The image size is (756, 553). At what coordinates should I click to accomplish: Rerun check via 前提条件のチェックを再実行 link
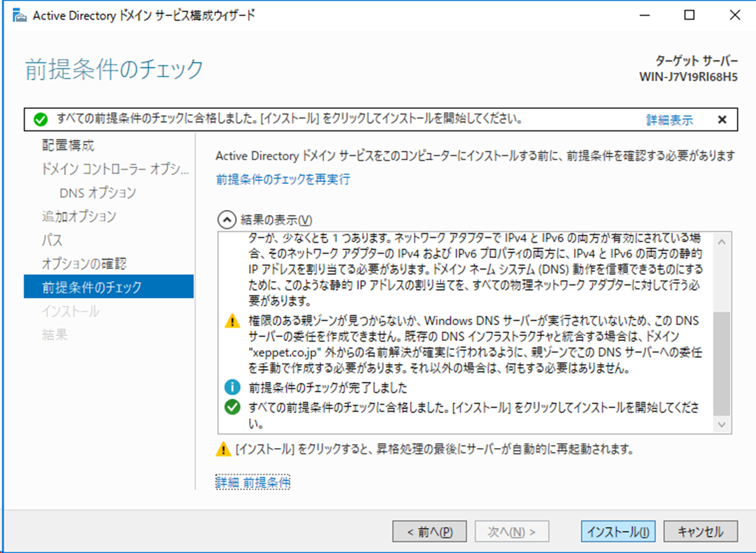tap(283, 179)
